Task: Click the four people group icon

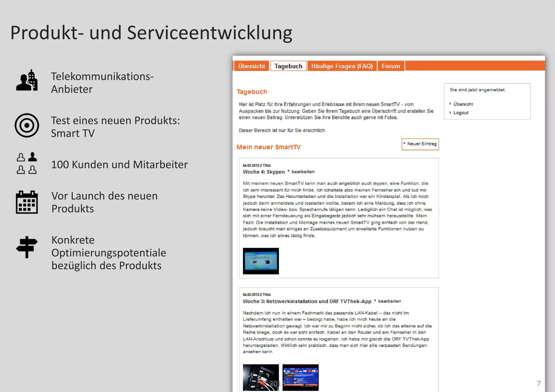Action: click(x=27, y=163)
